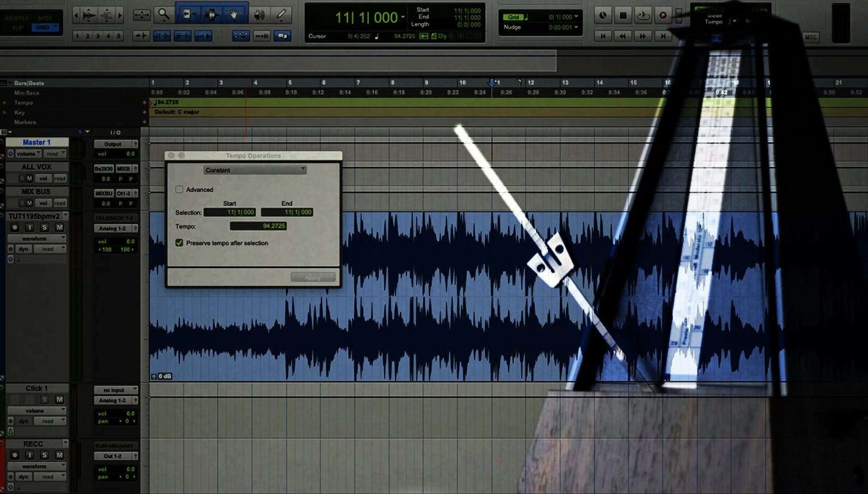Select the Trim tool
Viewport: 868px width, 494px height.
click(x=189, y=15)
